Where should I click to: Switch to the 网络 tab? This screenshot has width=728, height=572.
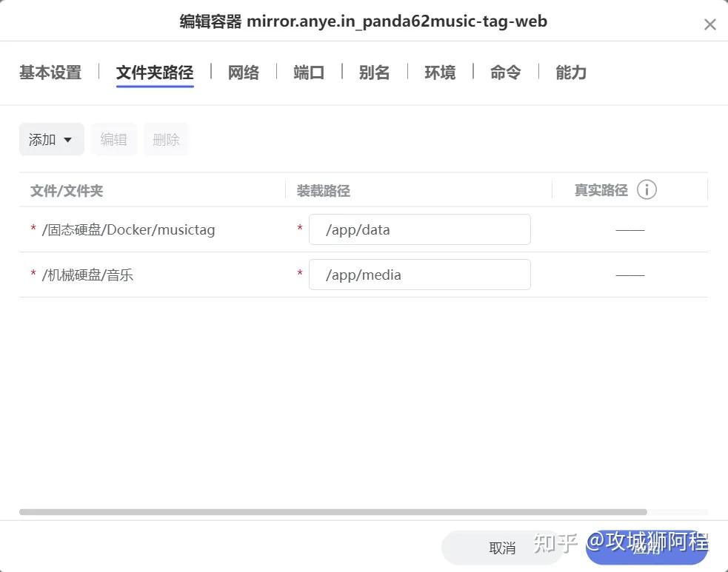(243, 72)
